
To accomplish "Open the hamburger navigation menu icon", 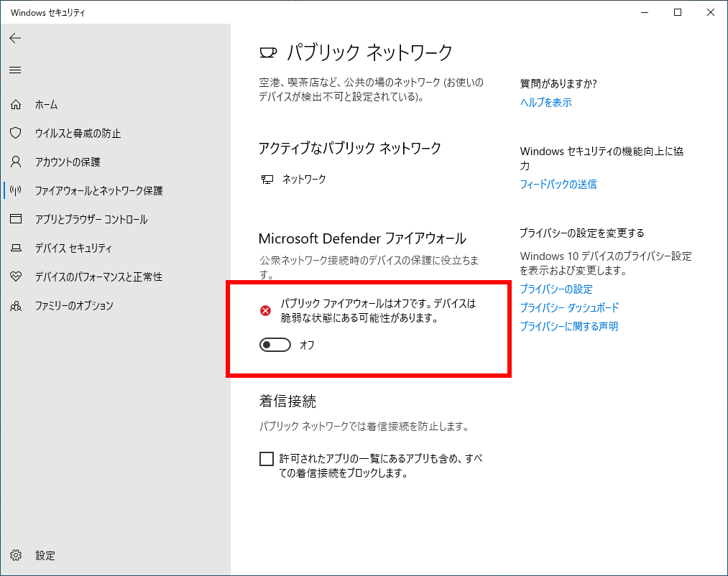I will [15, 70].
